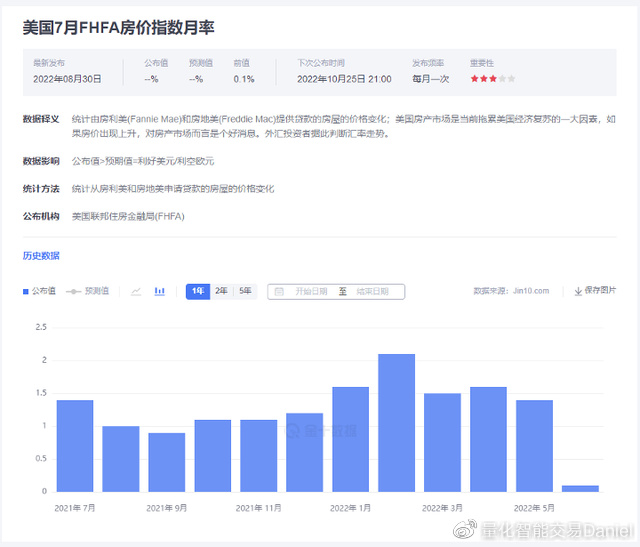This screenshot has width=640, height=547.
Task: Click the three-star 重要性 rating
Action: pyautogui.click(x=493, y=79)
